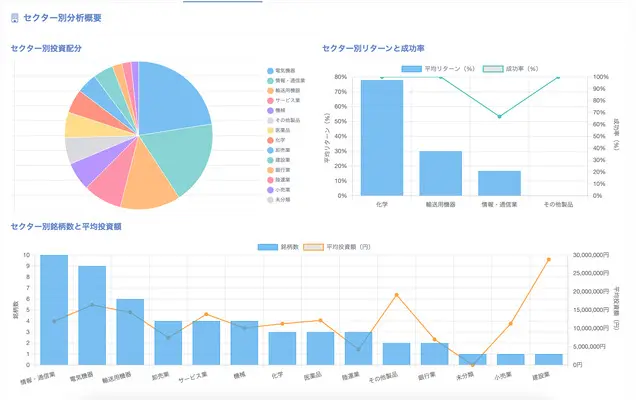Click the 化学 stock count bar
This screenshot has width=636, height=400.
point(282,348)
